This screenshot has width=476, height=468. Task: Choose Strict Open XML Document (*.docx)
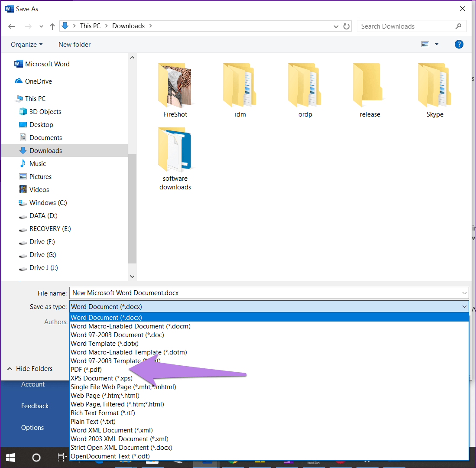269,448
